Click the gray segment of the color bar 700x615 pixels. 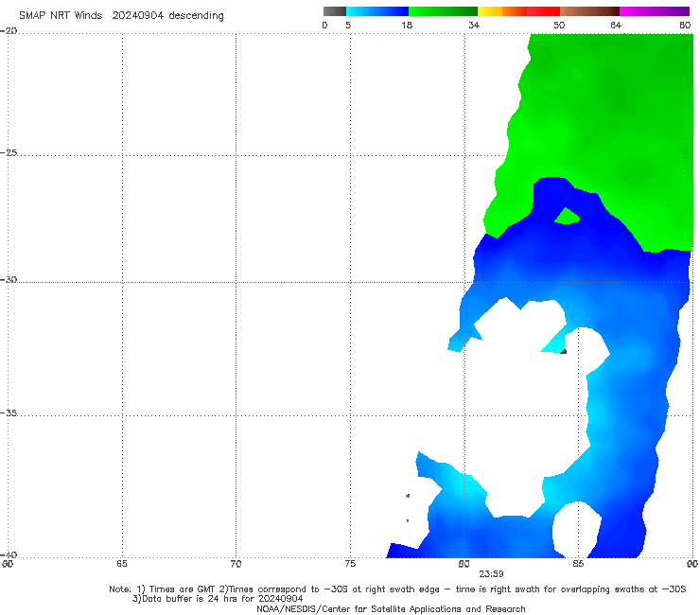[x=335, y=11]
